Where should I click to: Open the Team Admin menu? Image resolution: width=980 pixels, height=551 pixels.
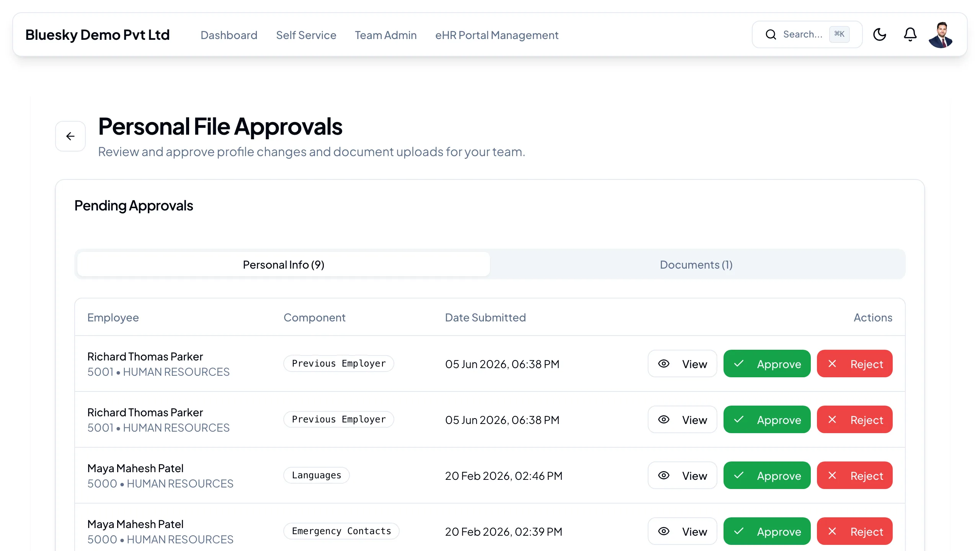click(385, 35)
